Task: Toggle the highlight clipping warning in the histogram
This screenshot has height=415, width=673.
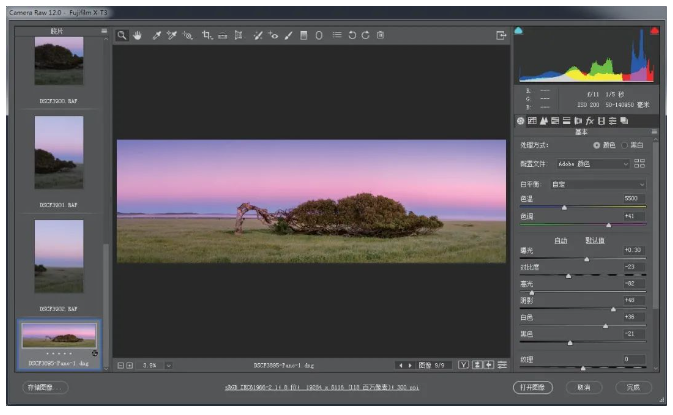Action: click(x=653, y=31)
